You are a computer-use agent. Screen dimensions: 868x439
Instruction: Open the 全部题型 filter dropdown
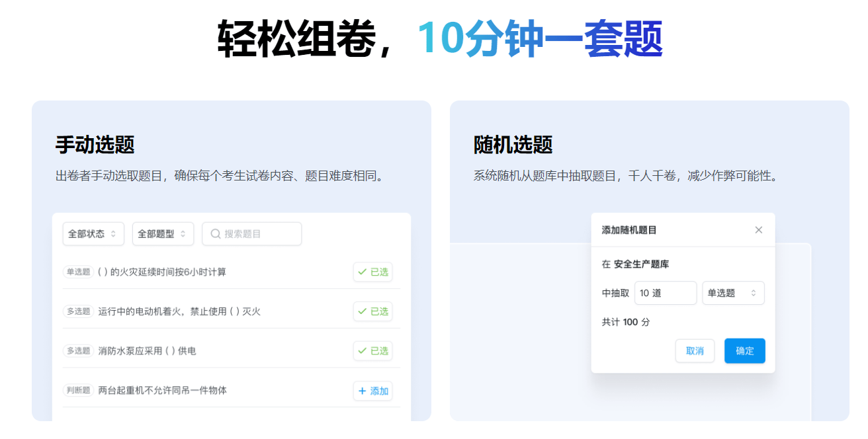pos(163,233)
